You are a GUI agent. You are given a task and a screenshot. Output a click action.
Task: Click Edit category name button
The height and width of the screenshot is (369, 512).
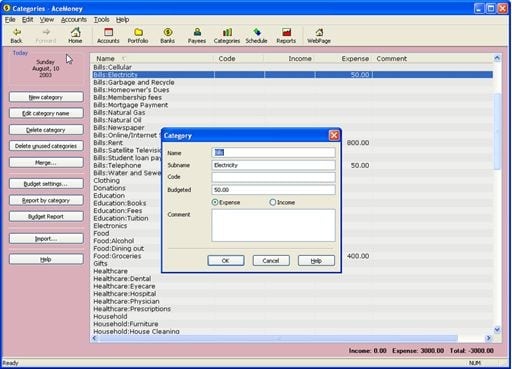click(x=46, y=113)
